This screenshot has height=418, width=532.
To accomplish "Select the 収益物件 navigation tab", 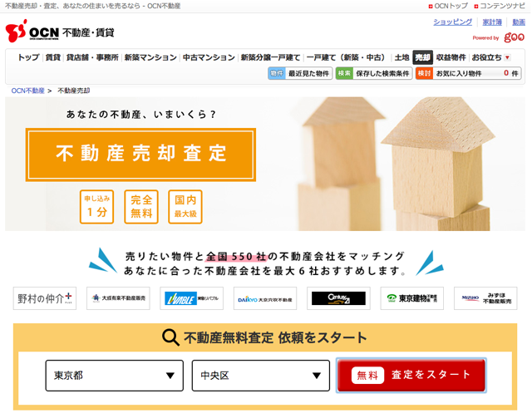I will [451, 57].
